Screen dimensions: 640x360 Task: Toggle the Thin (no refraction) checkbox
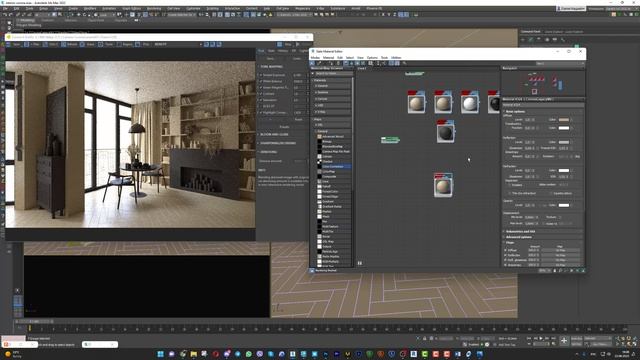click(x=509, y=193)
